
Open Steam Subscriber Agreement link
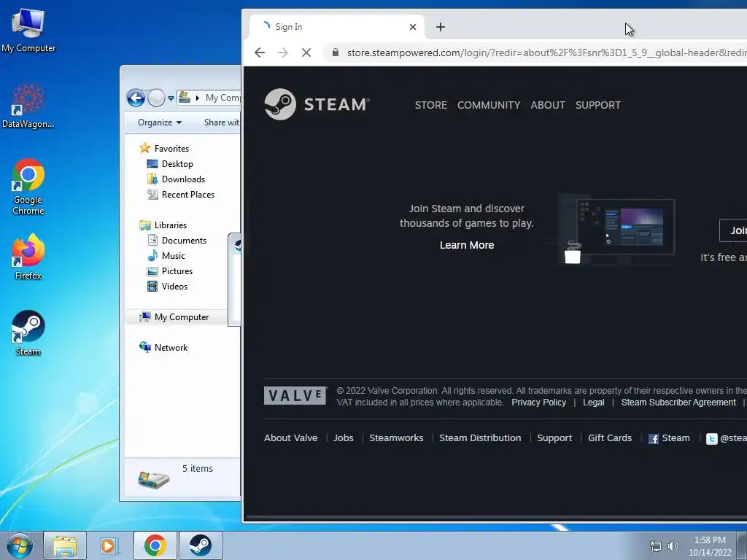coord(678,402)
